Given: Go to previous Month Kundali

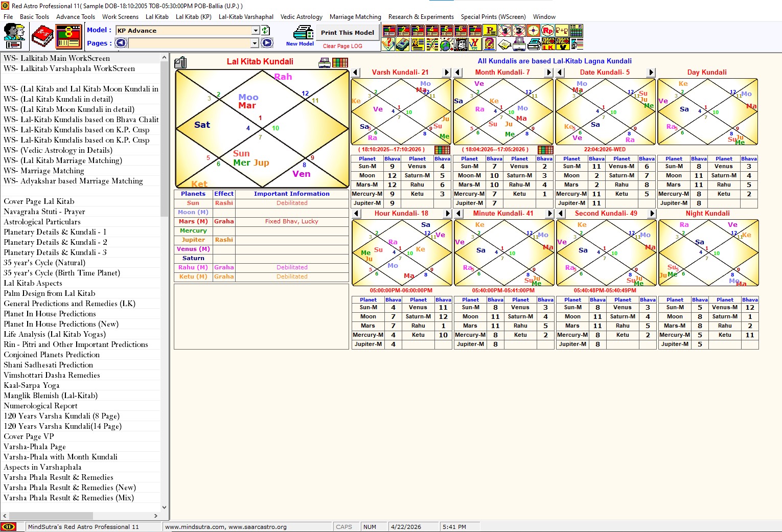Looking at the screenshot, I should [x=458, y=73].
